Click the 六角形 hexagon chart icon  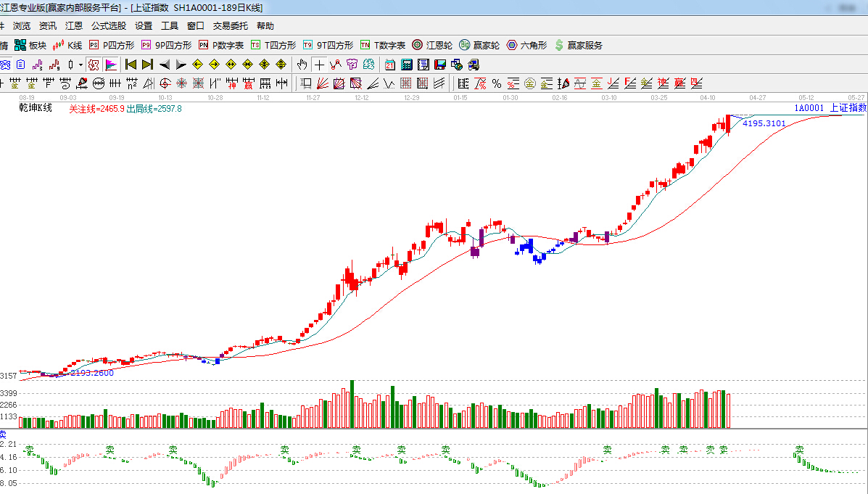(x=526, y=45)
